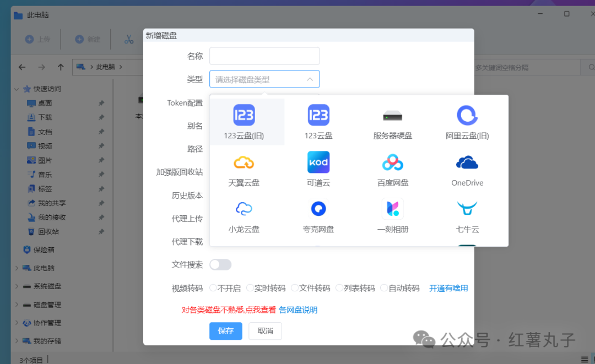This screenshot has width=595, height=364.
Task: Expand the breadcrumb chevron after 此电脑
Action: coord(121,67)
